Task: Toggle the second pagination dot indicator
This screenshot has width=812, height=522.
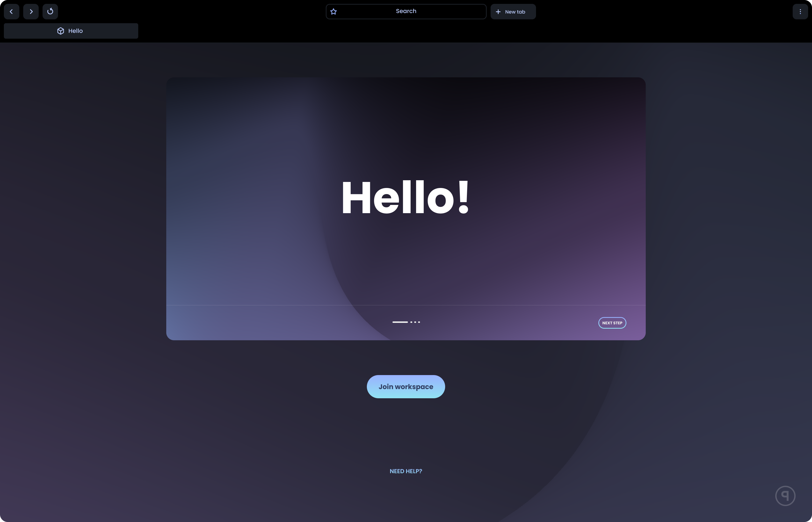Action: tap(412, 322)
